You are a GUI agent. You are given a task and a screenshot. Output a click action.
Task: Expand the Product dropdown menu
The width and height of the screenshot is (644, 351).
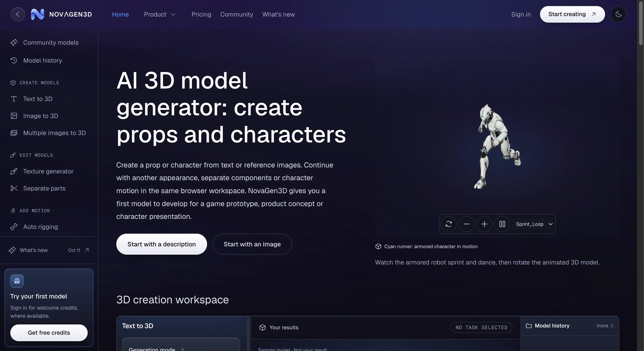[x=160, y=14]
